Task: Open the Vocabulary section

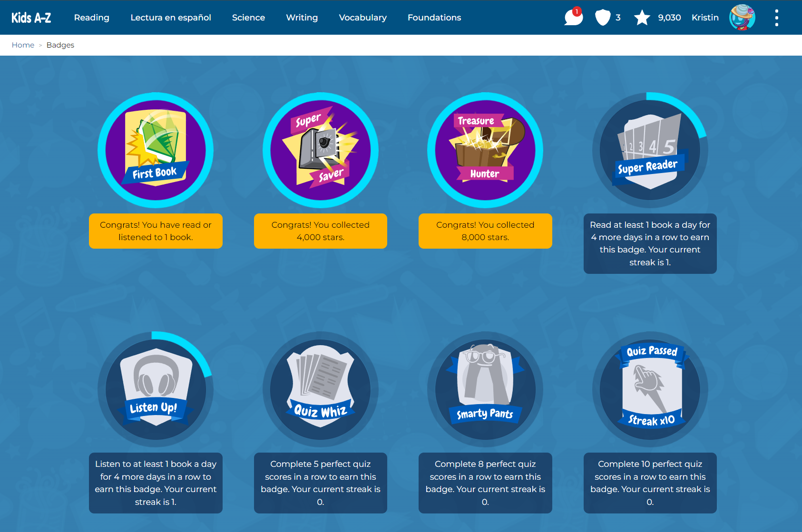Action: pos(363,18)
